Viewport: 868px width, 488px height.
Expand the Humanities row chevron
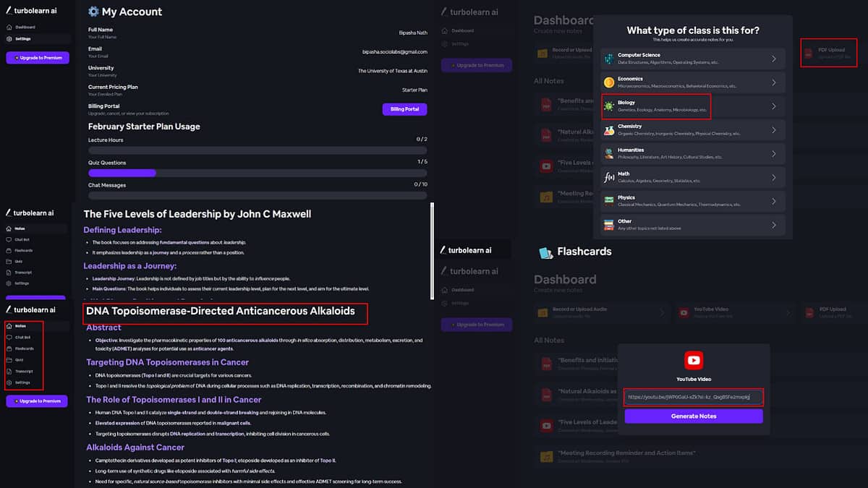point(774,153)
